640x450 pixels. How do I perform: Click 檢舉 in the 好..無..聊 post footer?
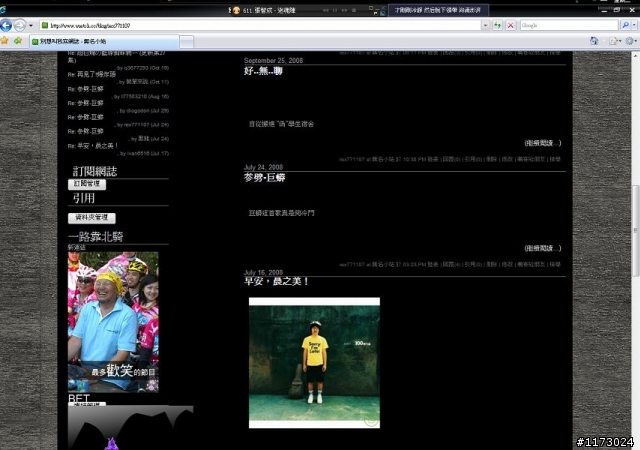point(555,159)
